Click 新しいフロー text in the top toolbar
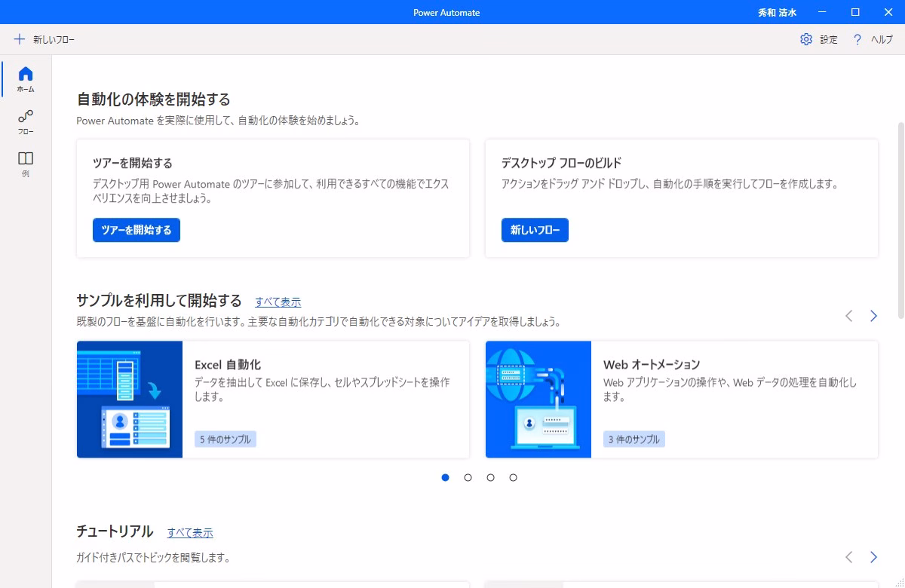 (54, 40)
